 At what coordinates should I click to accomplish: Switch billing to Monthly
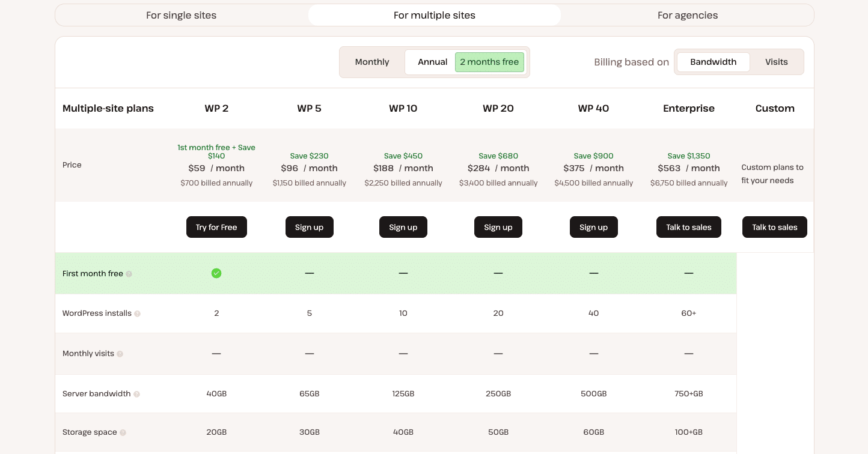pyautogui.click(x=372, y=62)
